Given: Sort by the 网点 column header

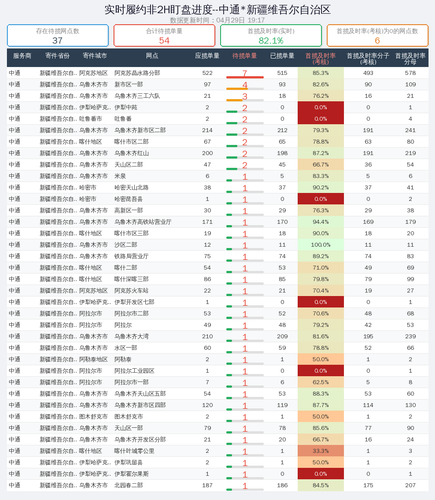Looking at the screenshot, I should click(x=152, y=56).
